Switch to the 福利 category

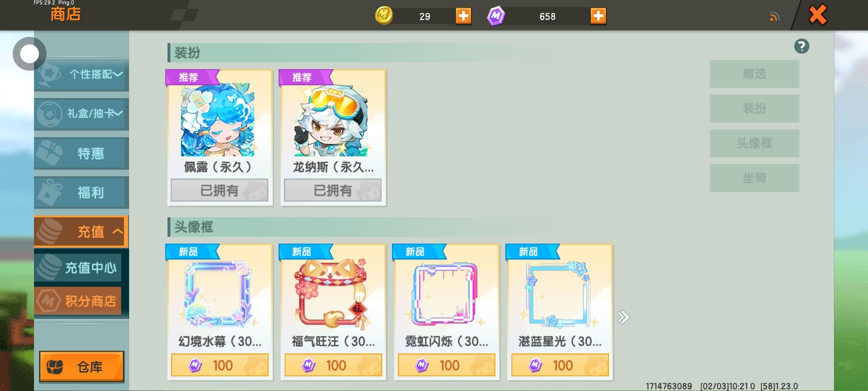82,192
